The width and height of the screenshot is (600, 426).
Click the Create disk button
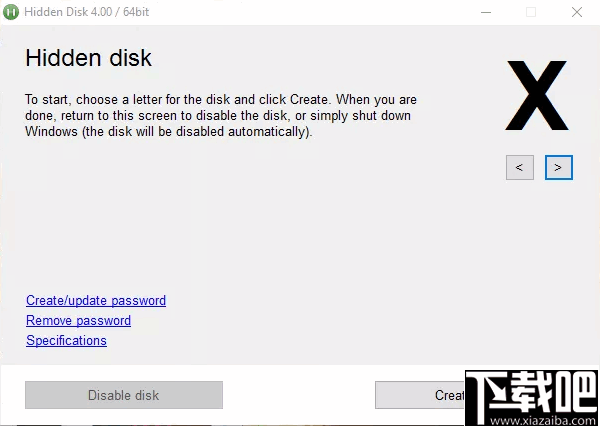point(420,395)
